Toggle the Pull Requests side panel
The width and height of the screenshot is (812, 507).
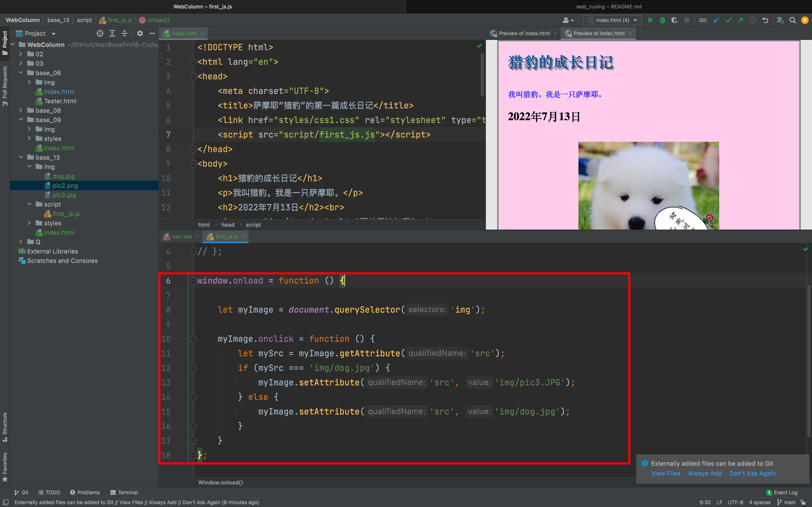pyautogui.click(x=5, y=86)
